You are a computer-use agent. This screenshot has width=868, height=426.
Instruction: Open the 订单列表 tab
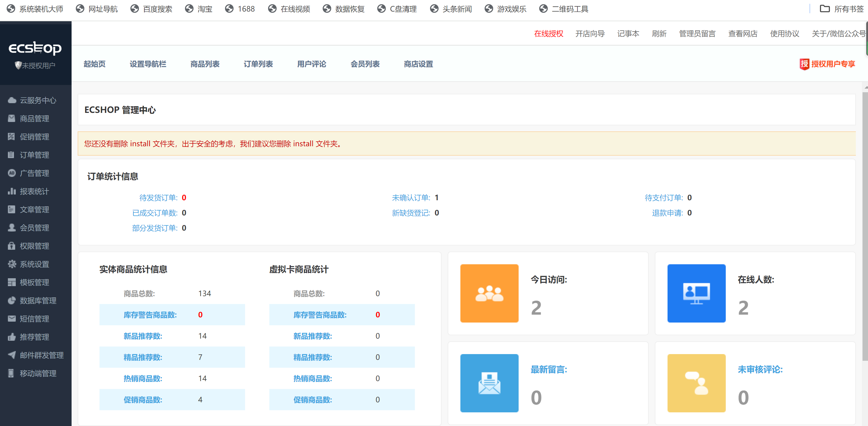(x=258, y=64)
